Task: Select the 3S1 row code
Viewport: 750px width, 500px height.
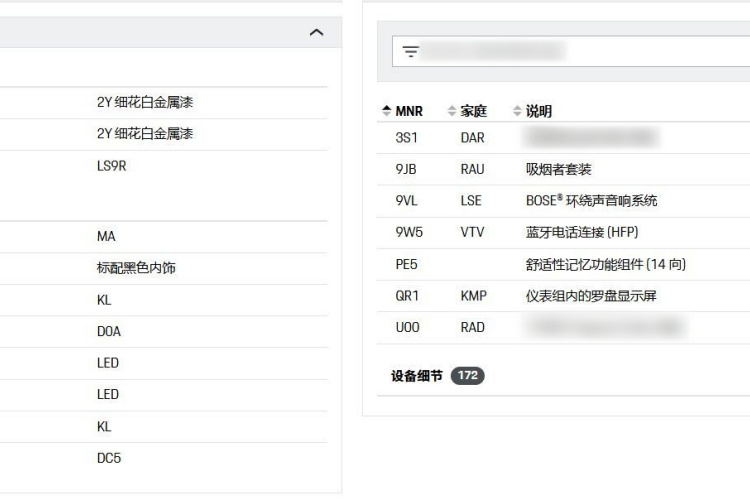Action: point(407,138)
